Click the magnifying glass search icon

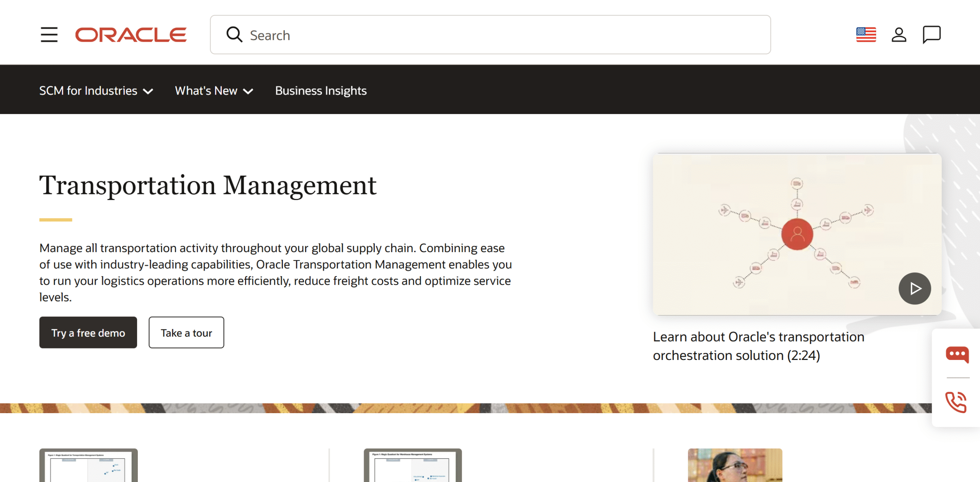(x=234, y=34)
